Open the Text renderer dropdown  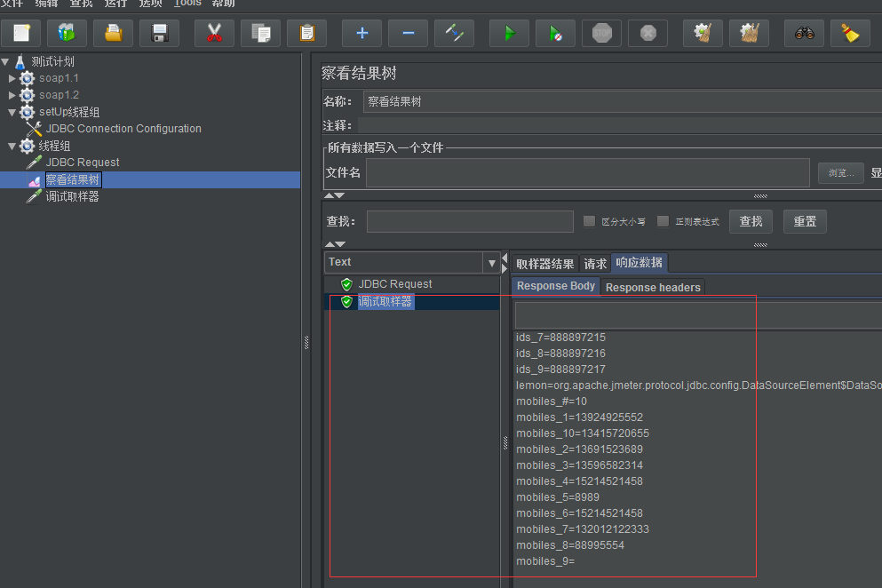(491, 262)
